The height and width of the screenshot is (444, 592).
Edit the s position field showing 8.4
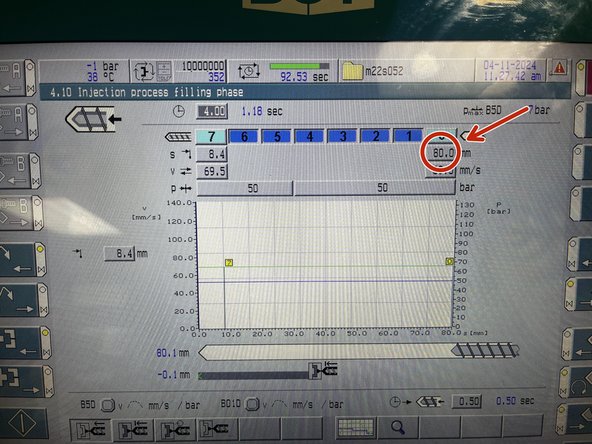click(x=212, y=154)
